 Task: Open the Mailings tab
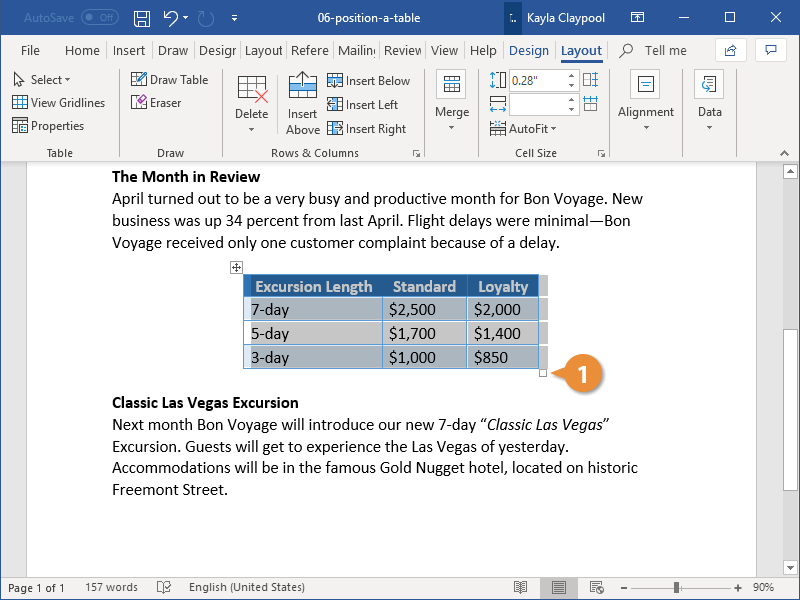[x=361, y=50]
